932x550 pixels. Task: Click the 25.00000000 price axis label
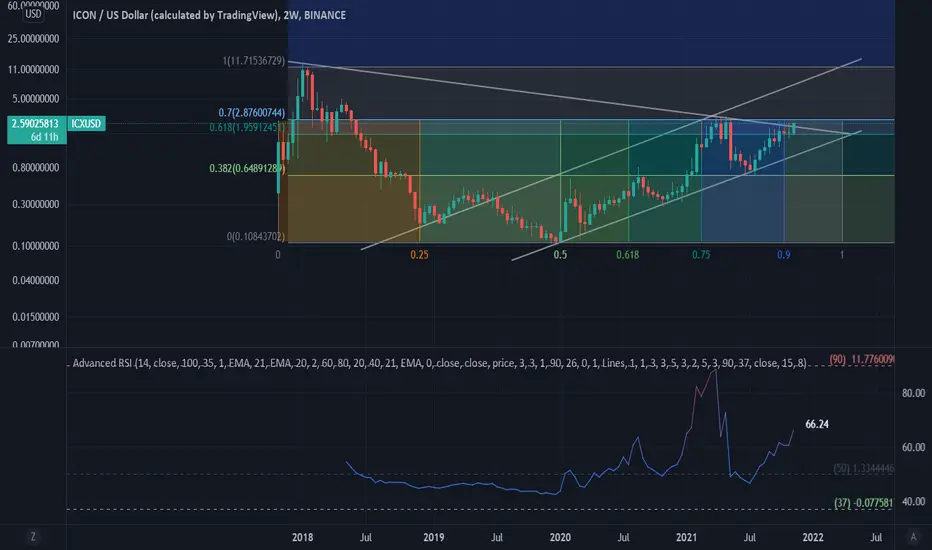point(33,39)
